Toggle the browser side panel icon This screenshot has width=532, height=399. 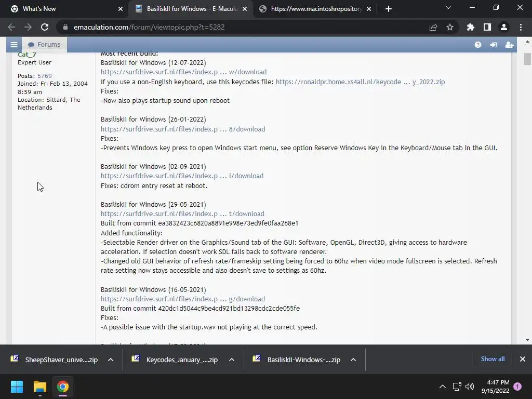click(487, 27)
